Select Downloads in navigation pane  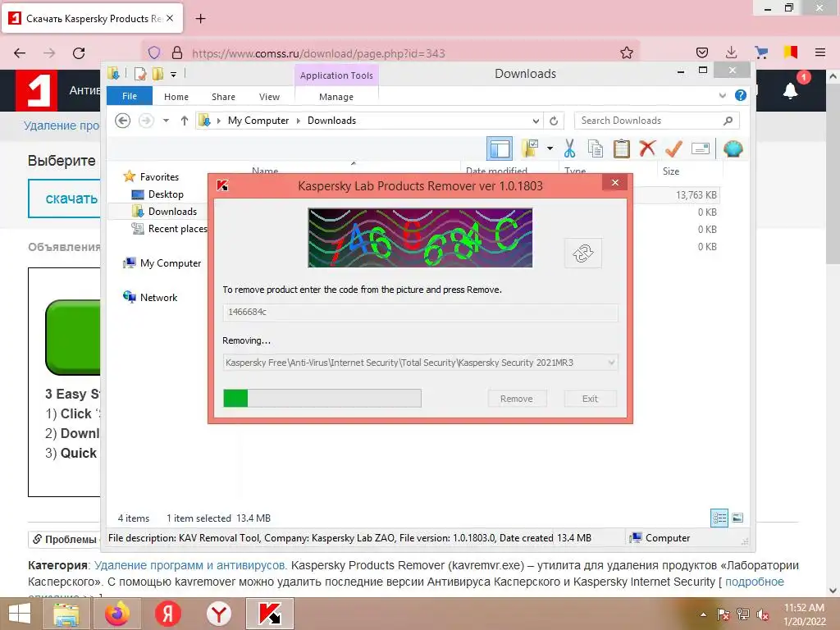coord(172,211)
